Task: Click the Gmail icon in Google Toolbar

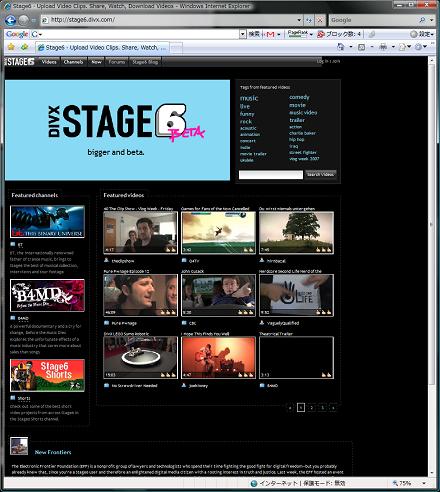Action: click(x=270, y=34)
